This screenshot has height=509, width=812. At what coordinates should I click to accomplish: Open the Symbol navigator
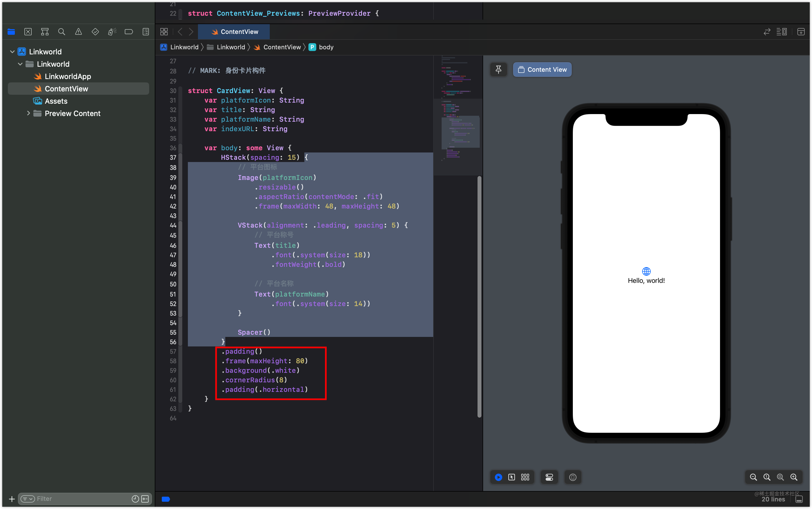click(x=45, y=32)
